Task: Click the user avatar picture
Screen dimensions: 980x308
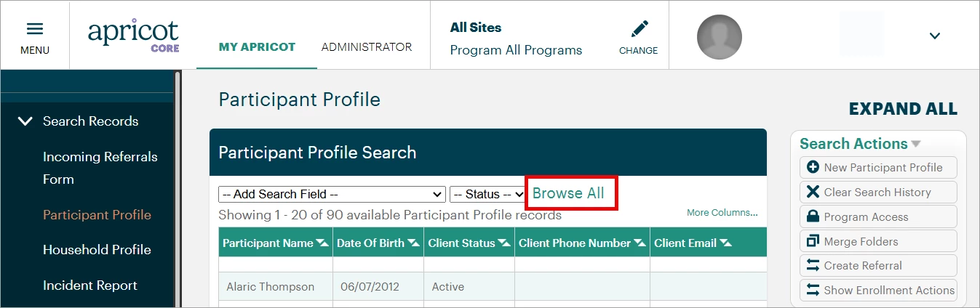Action: 719,37
